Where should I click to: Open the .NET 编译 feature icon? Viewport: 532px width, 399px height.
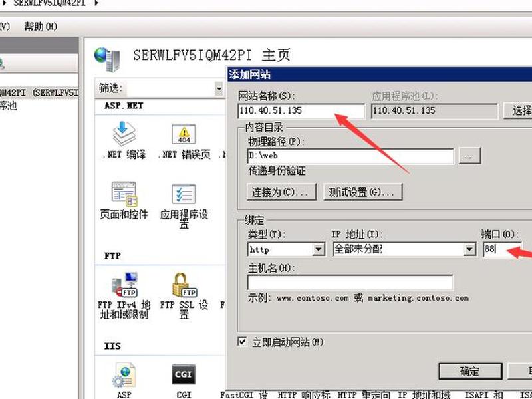pyautogui.click(x=124, y=140)
